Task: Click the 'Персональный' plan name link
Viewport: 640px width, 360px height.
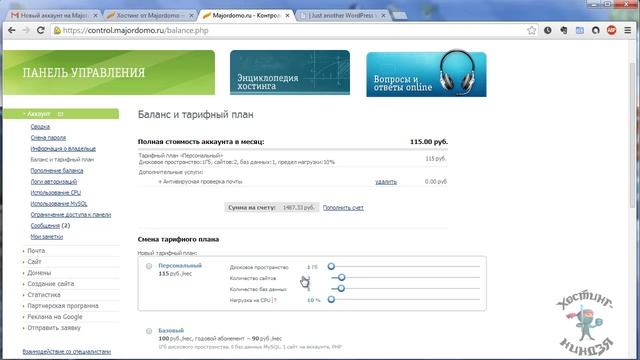Action: point(180,265)
